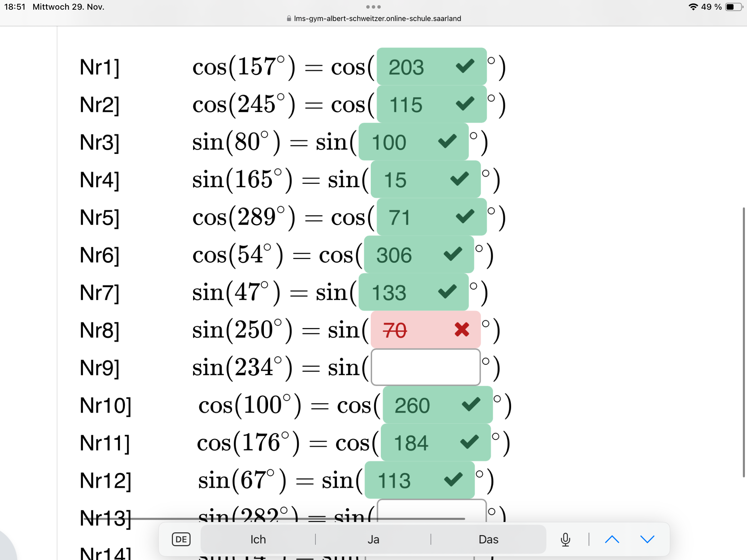
Task: Tap the microphone dictation icon
Action: [565, 539]
